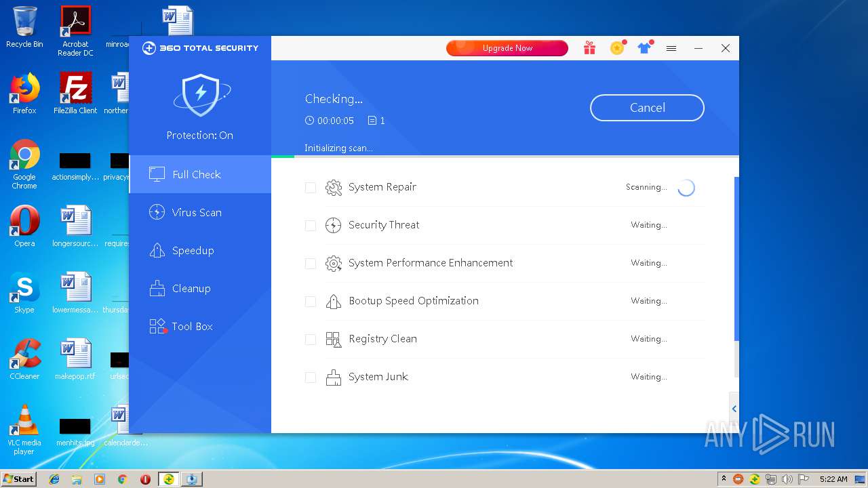The image size is (868, 488).
Task: Click the Registry Clean icon
Action: coord(333,340)
